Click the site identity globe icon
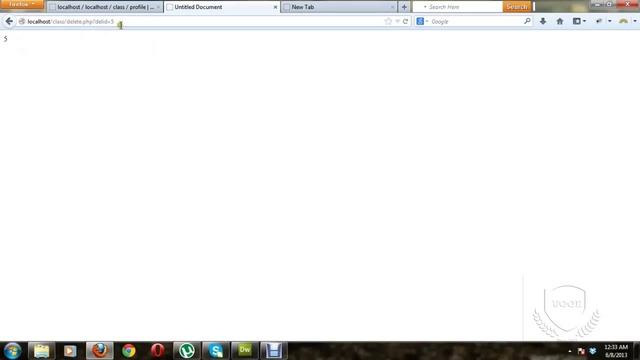Screen dimensions: 640x360 point(22,21)
